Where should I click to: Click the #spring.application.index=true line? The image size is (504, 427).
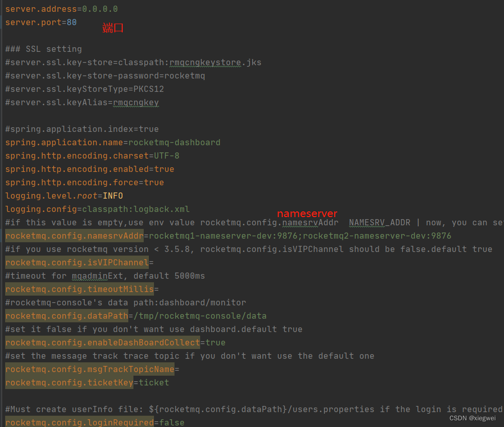[82, 129]
